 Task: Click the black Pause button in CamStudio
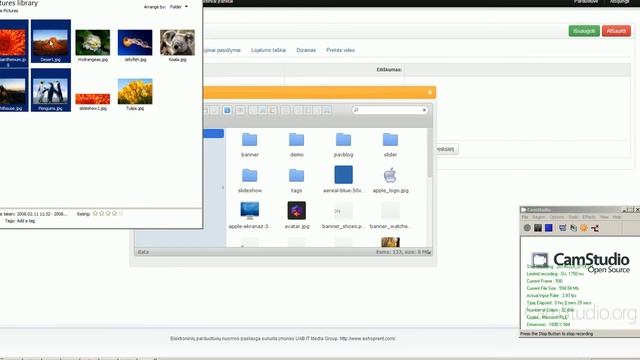tap(538, 228)
